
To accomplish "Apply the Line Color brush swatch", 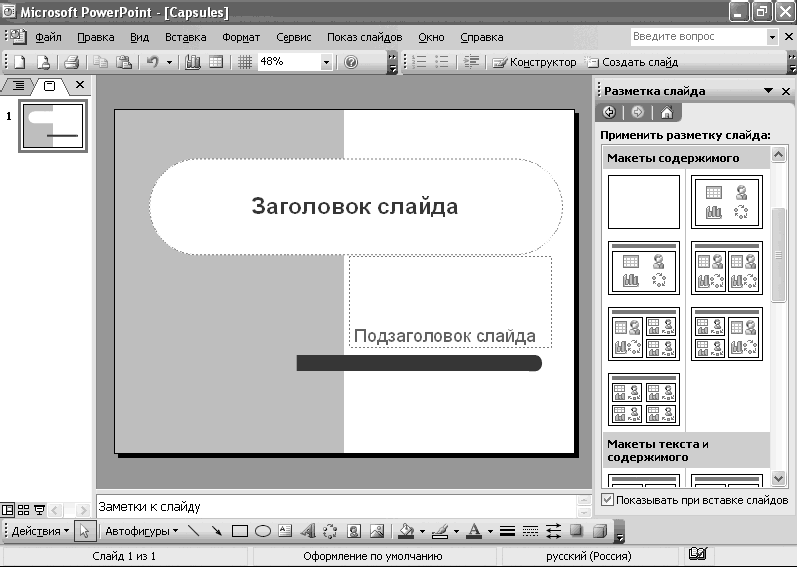I will tap(440, 531).
